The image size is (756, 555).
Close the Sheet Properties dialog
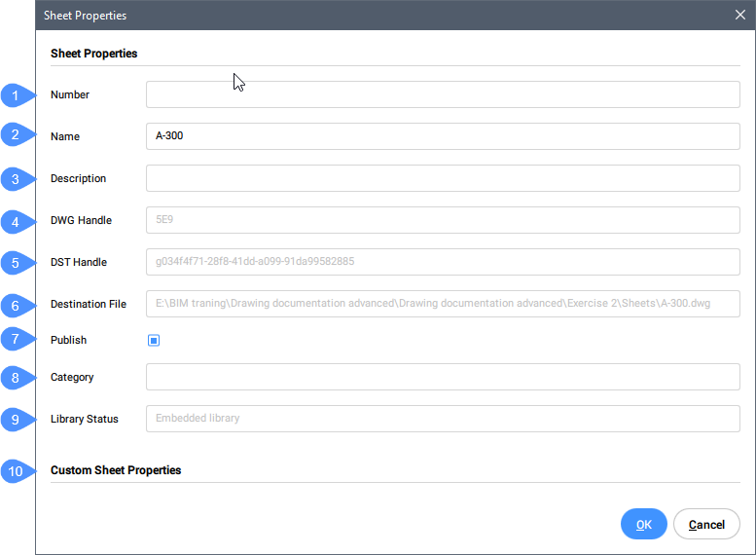point(740,15)
